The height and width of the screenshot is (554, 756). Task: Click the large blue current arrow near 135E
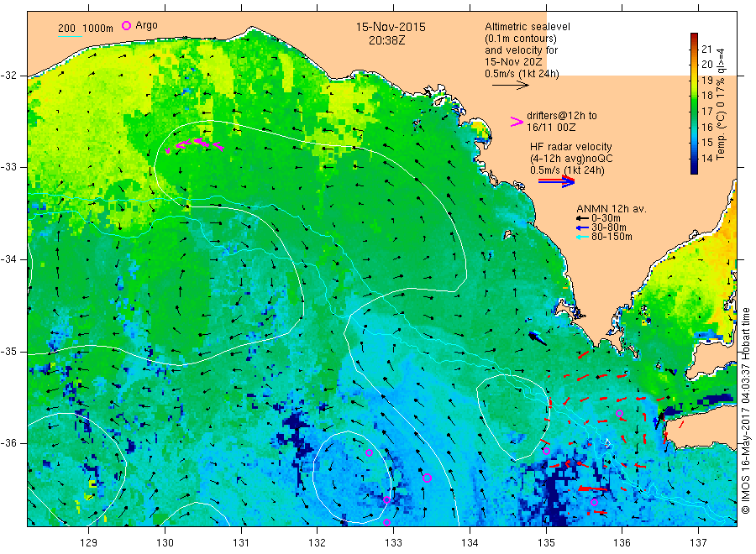pyautogui.click(x=538, y=338)
